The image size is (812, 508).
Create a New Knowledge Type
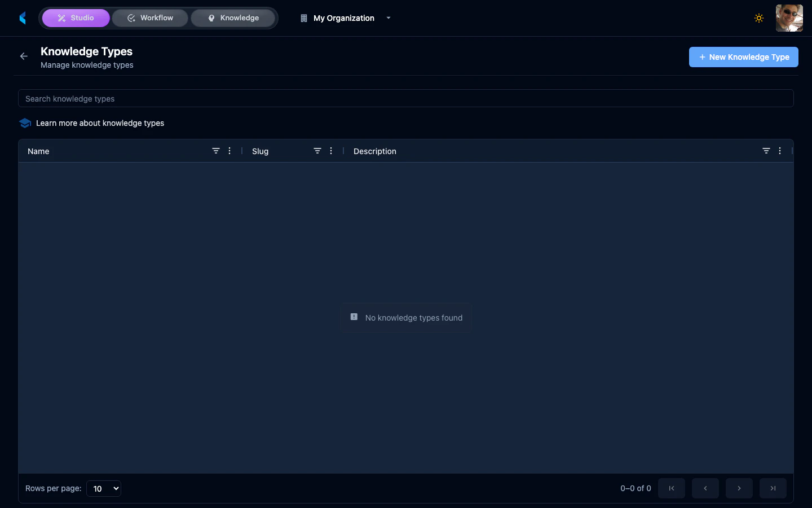tap(743, 57)
